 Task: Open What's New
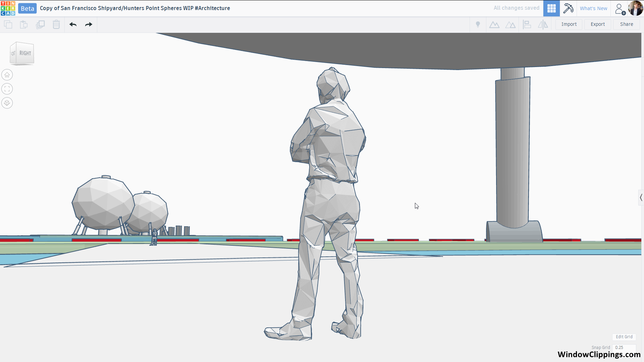[x=593, y=8]
